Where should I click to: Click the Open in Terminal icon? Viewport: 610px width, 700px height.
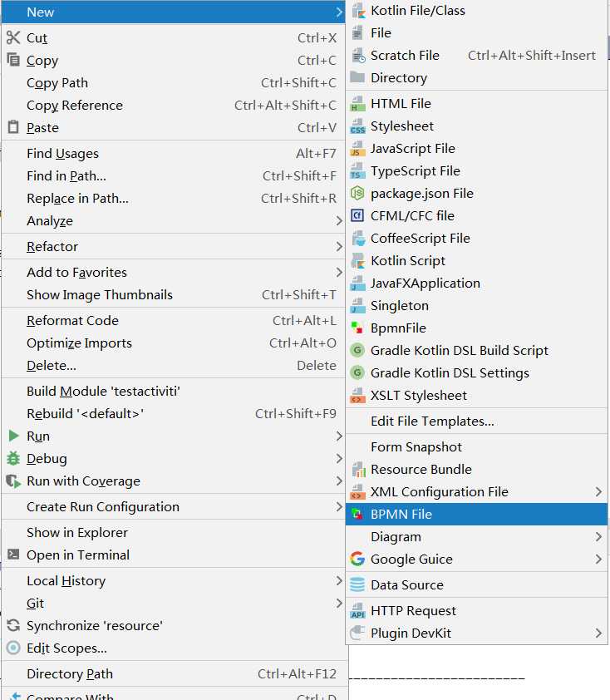pos(13,555)
